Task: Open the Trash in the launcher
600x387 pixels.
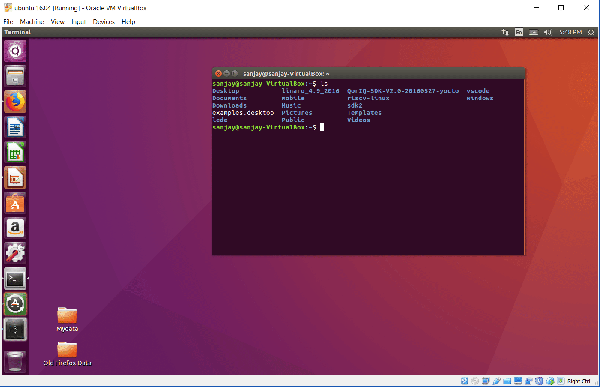Action: click(x=15, y=361)
